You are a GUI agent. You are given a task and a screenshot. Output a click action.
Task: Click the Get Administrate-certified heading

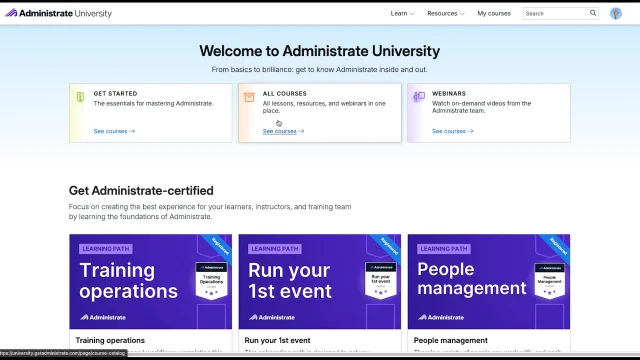(141, 191)
